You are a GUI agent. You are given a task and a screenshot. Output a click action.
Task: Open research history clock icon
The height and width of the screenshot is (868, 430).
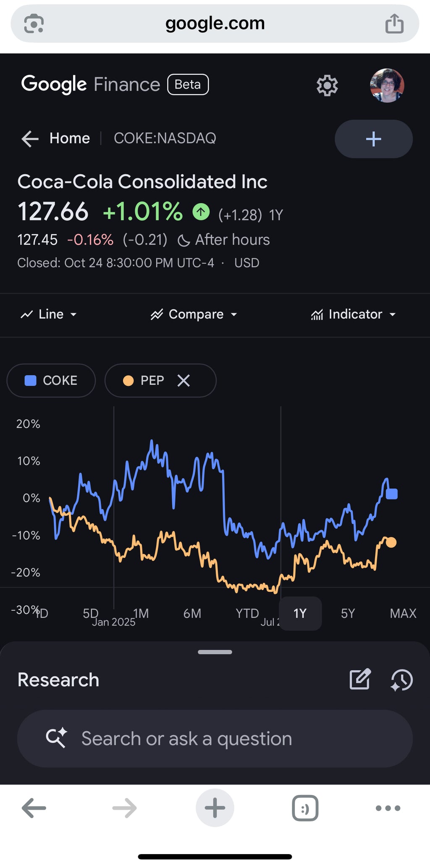coord(401,680)
